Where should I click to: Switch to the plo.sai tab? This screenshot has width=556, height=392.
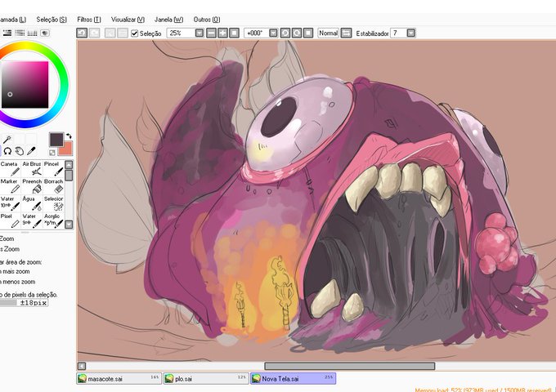206,379
